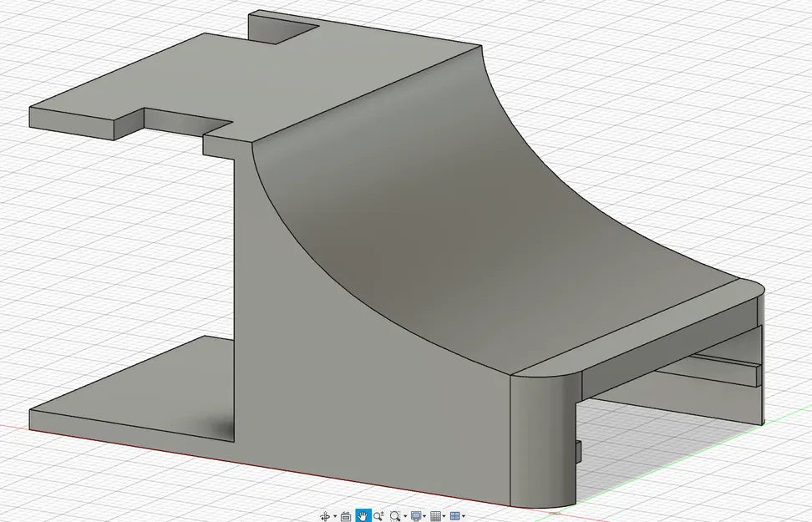812x522 pixels.
Task: Click the Zoom magnifier icon in navigation bar
Action: pos(378,516)
